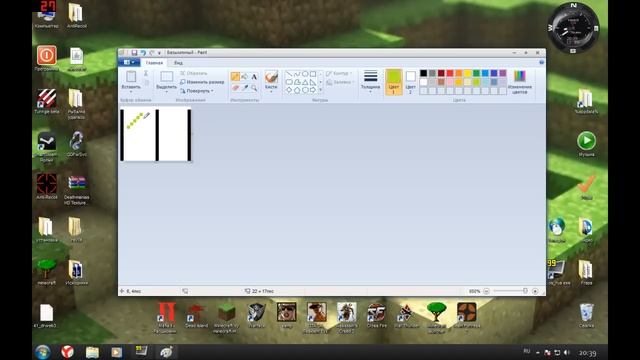Open Yandex browser in taskbar
Viewport: 640px width, 360px height.
[67, 351]
